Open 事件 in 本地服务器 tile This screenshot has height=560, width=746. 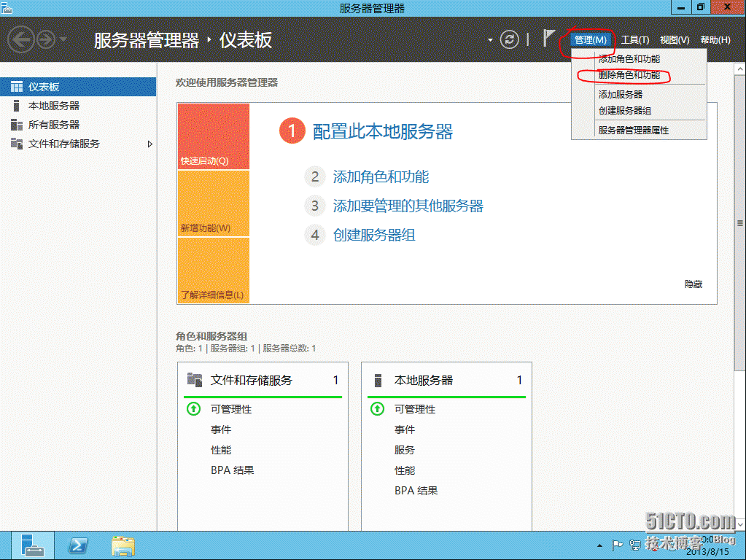(x=405, y=429)
